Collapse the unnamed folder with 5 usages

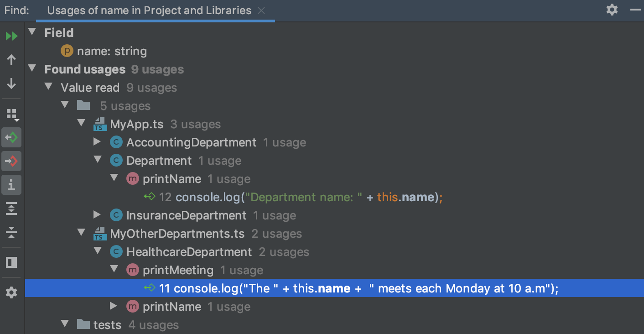(64, 105)
